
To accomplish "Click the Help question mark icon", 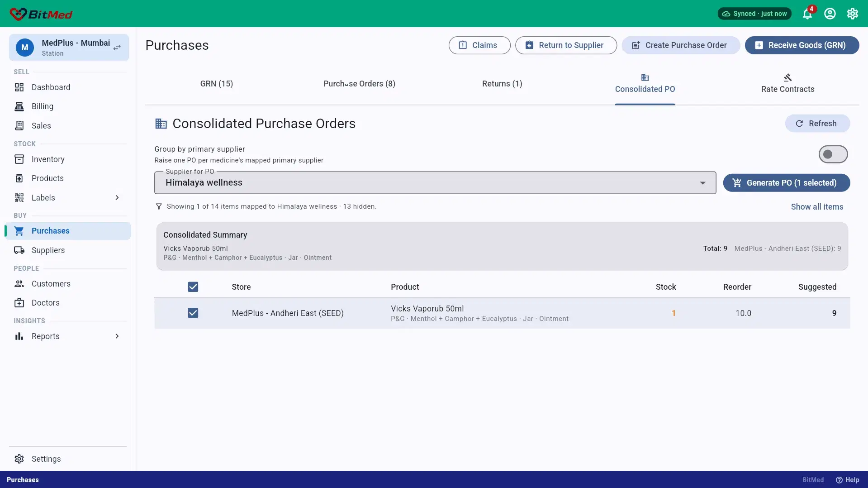I will (x=839, y=480).
